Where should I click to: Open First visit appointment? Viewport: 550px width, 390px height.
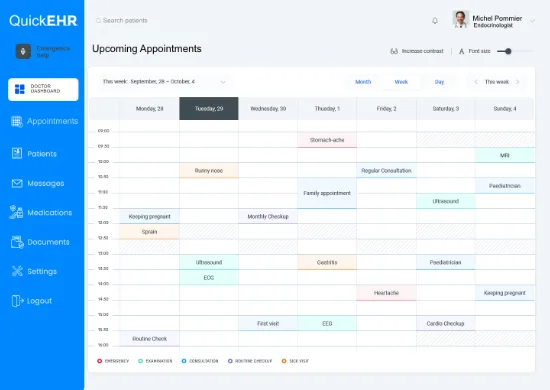pyautogui.click(x=268, y=323)
